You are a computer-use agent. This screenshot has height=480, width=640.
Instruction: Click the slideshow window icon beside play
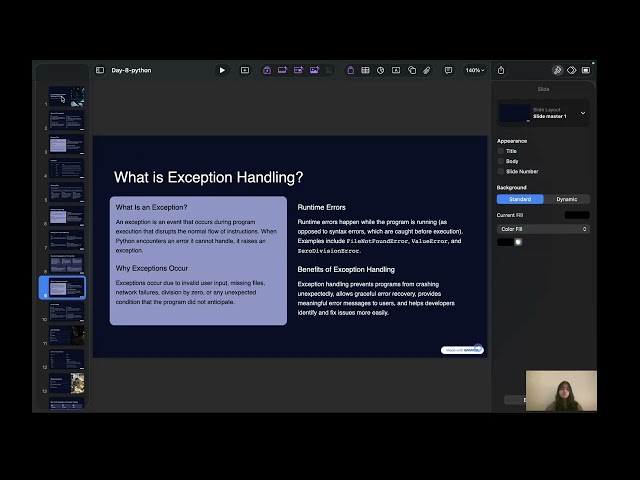point(245,70)
